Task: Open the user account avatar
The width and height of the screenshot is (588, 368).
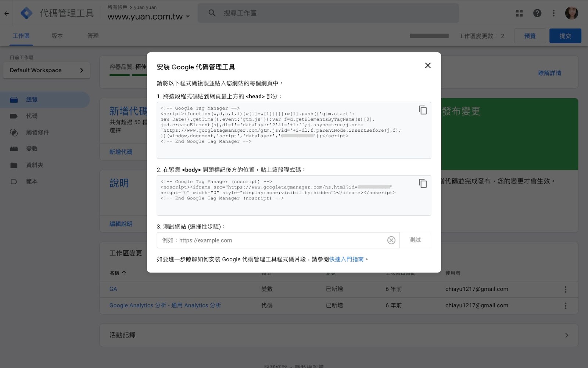Action: click(x=571, y=13)
